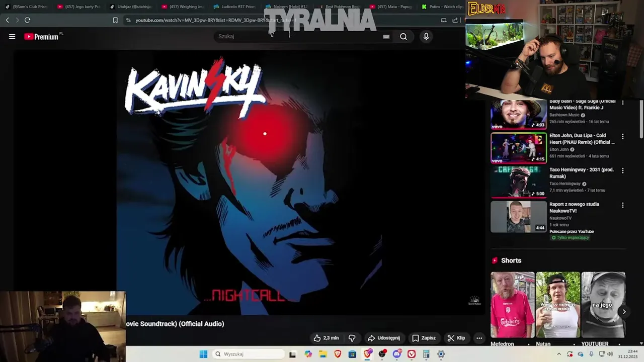Show hidden system tray icons chevron
644x362 pixels.
click(558, 354)
